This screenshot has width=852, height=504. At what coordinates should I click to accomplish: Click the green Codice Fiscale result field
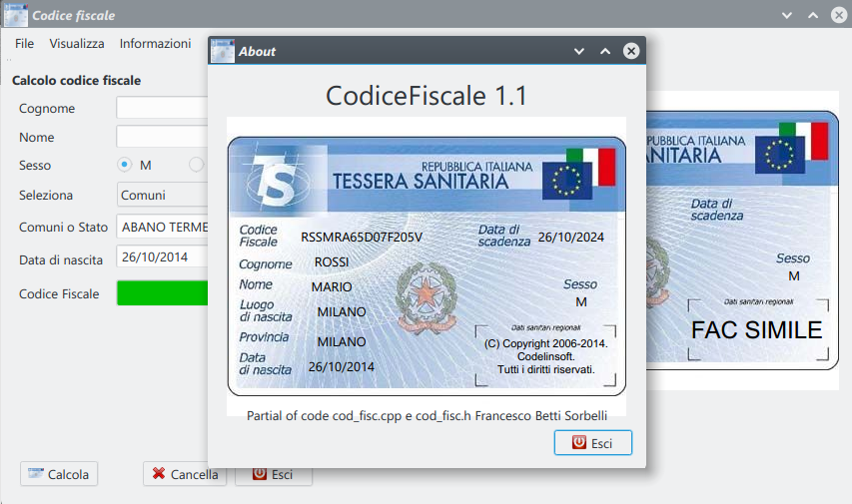(162, 293)
